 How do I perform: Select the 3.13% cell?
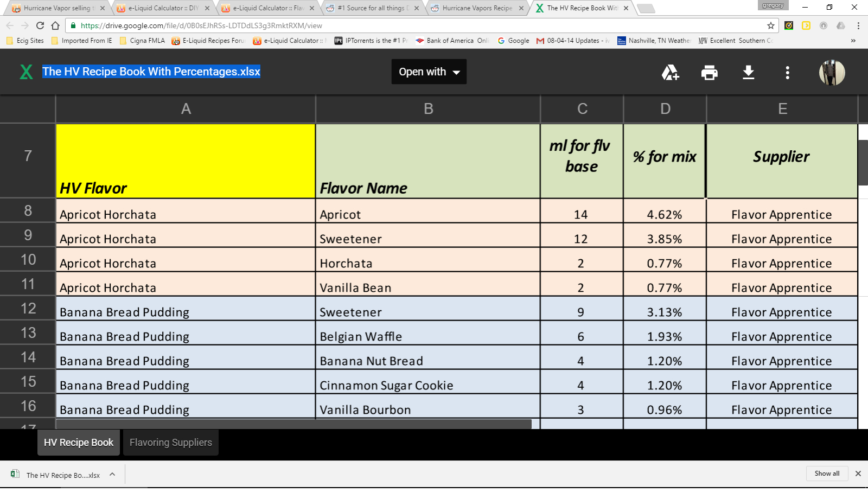(665, 309)
